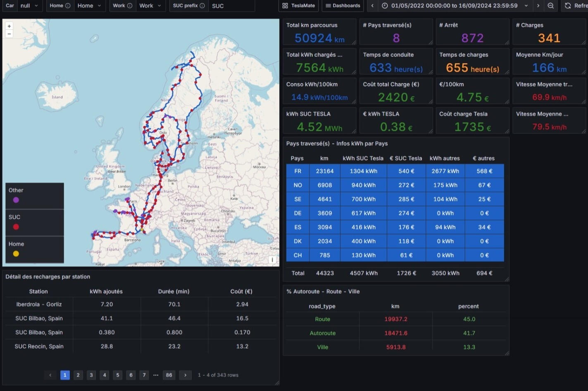Show map attribution info icon
This screenshot has height=391, width=588.
pos(272,260)
